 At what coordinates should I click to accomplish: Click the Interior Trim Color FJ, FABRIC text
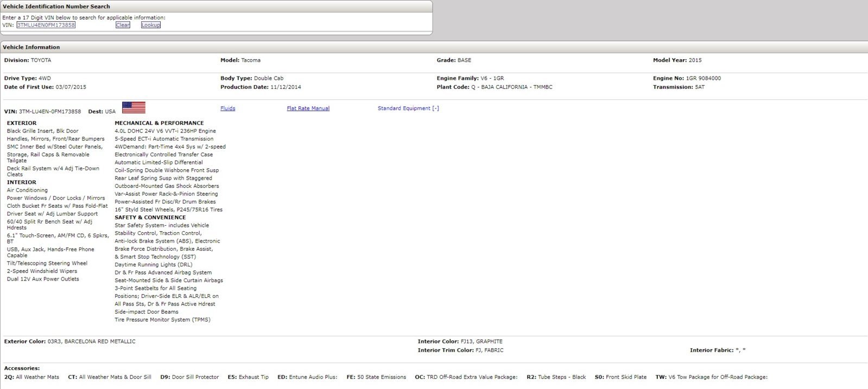coord(461,350)
